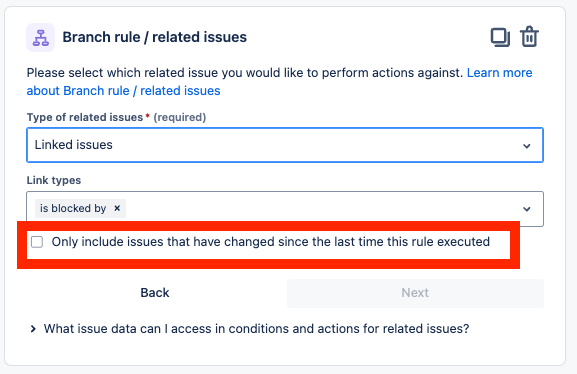Follow 'about Branch rule / related issues' link text
The height and width of the screenshot is (374, 577).
pyautogui.click(x=123, y=91)
